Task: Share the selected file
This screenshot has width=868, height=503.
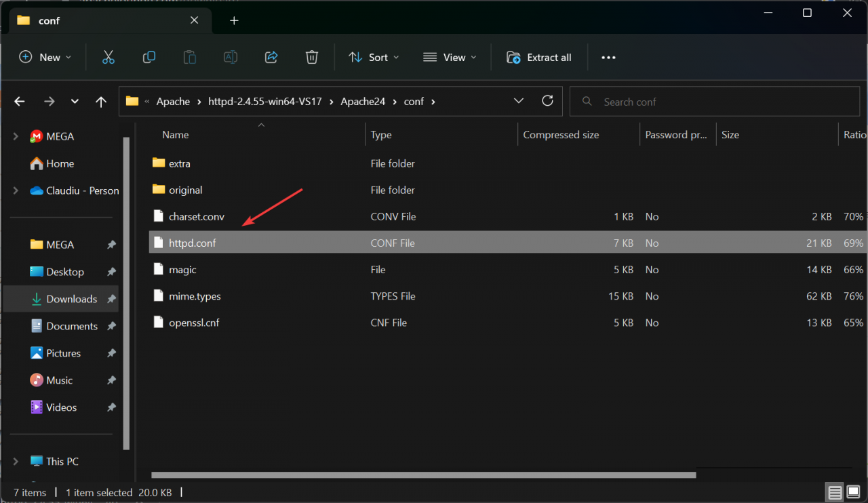Action: [271, 57]
